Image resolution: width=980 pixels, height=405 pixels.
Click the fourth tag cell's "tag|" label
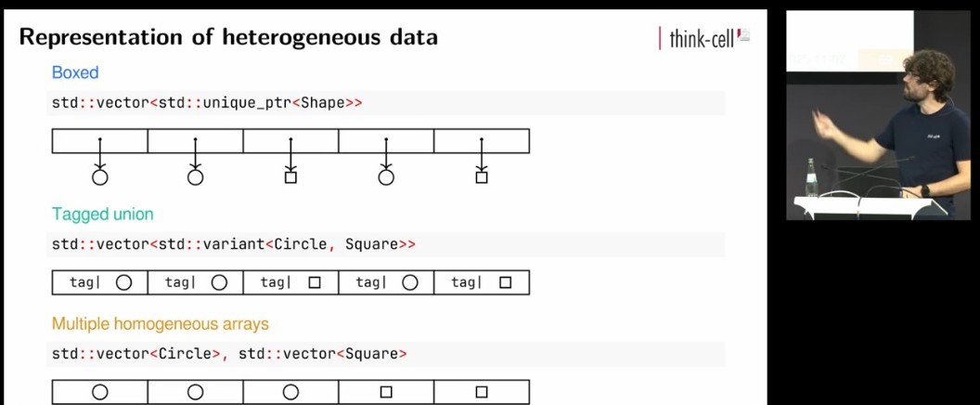(x=370, y=282)
